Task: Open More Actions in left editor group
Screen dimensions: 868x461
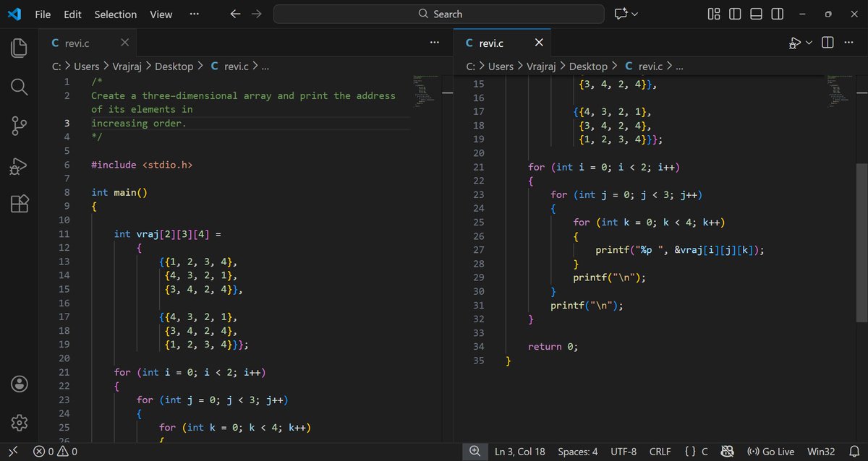Action: (x=434, y=43)
